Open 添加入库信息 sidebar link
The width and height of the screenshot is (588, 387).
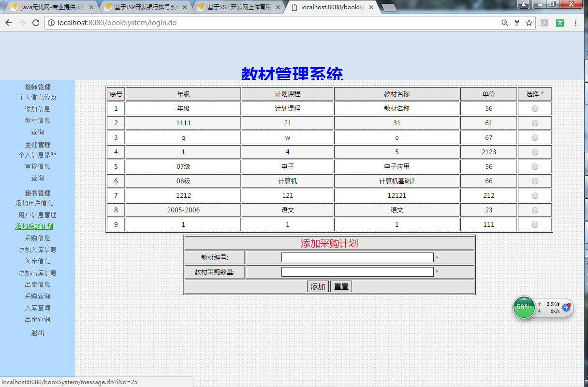tap(37, 250)
